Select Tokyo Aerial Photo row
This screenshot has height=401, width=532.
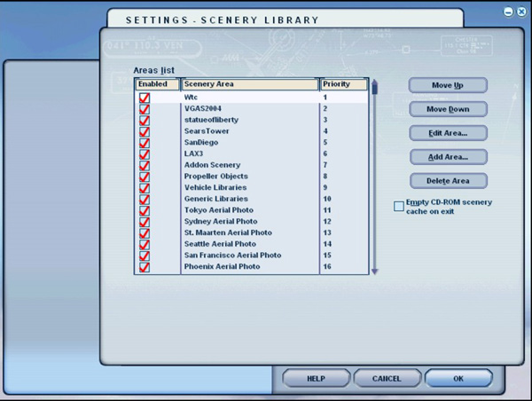point(252,210)
